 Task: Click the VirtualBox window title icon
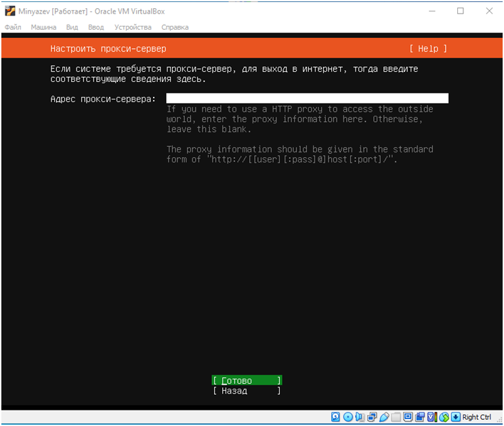coord(10,12)
